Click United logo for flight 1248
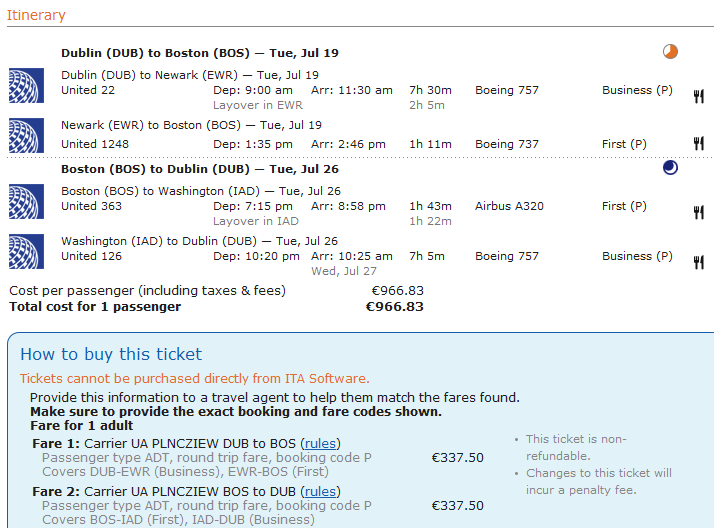Screen dimensions: 714x528 pyautogui.click(x=26, y=134)
